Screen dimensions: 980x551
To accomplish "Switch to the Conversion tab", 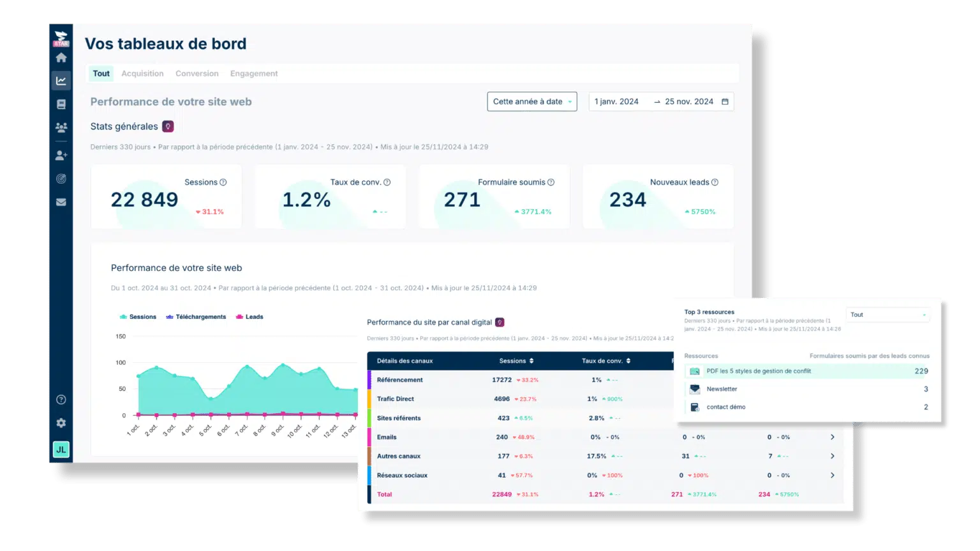I will pyautogui.click(x=197, y=74).
